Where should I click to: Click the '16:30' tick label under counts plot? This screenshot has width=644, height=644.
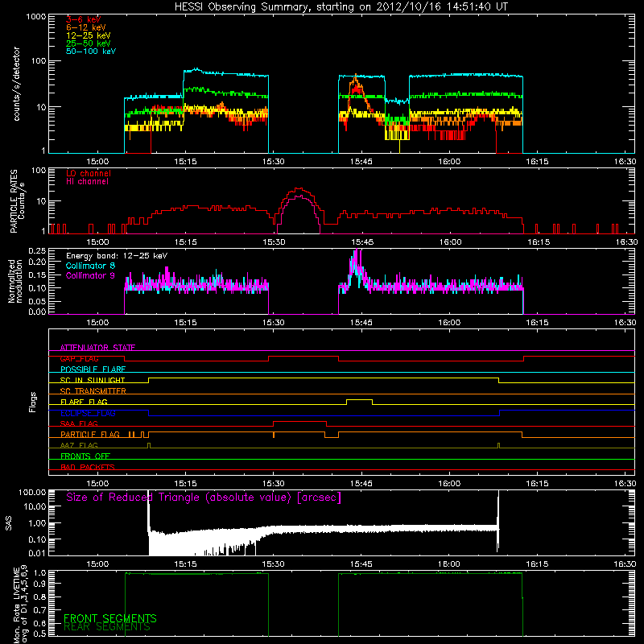pyautogui.click(x=625, y=162)
